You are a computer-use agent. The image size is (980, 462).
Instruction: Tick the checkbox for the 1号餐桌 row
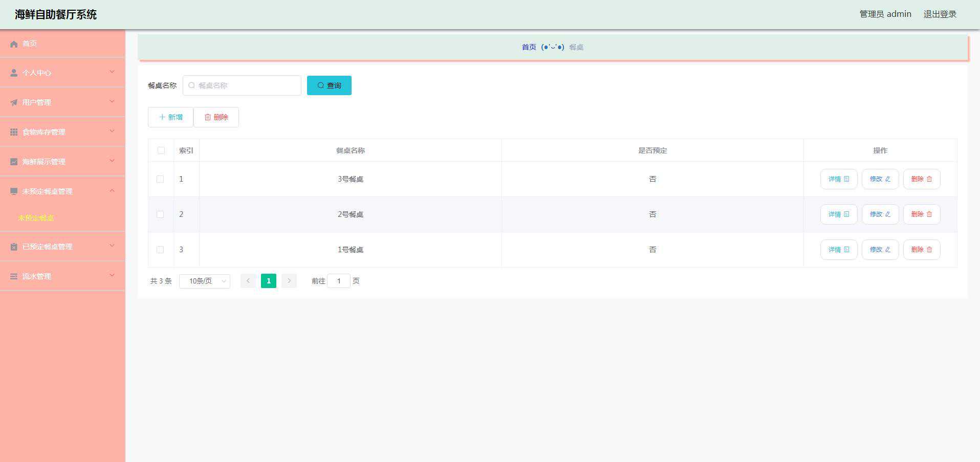(160, 250)
